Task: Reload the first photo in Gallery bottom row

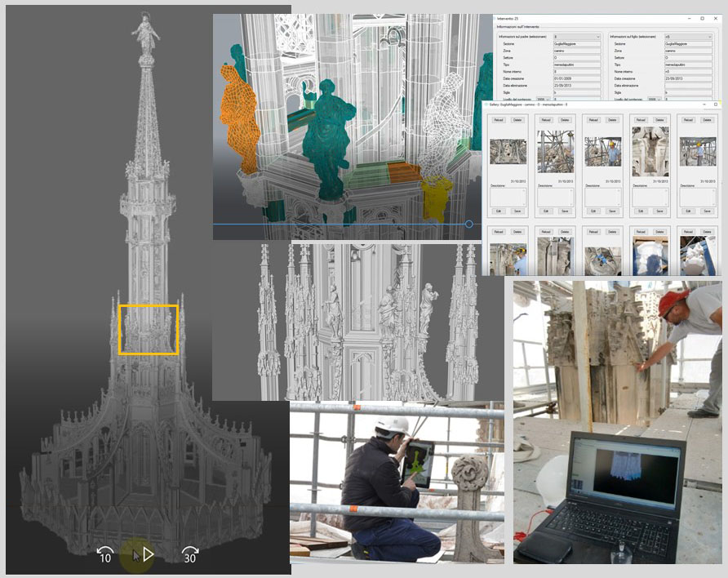Action: (x=499, y=231)
